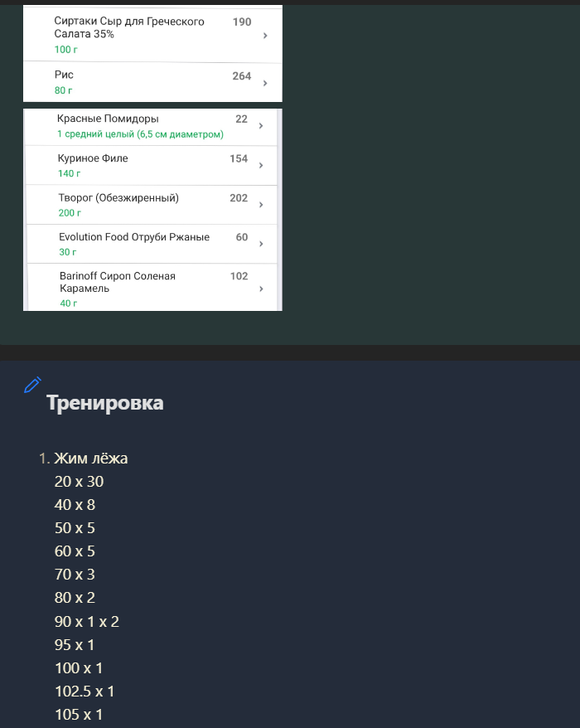
Task: Click the "105 x 1" set line
Action: [79, 715]
